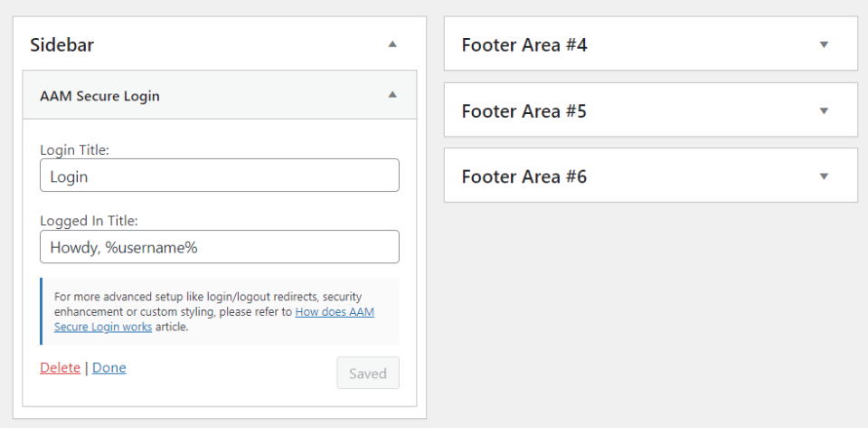Select the Footer Area #6 heading
The width and height of the screenshot is (868, 428).
[x=524, y=176]
